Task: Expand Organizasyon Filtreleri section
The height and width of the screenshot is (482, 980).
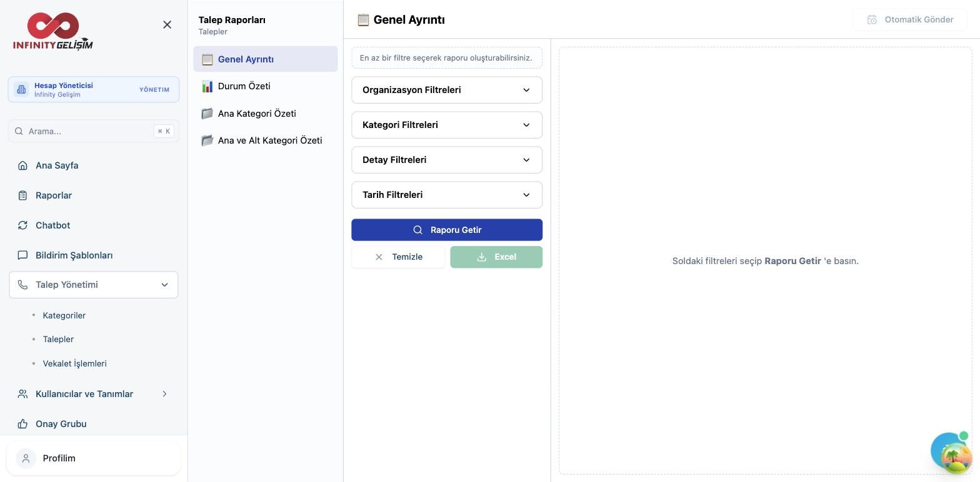Action: coord(447,90)
